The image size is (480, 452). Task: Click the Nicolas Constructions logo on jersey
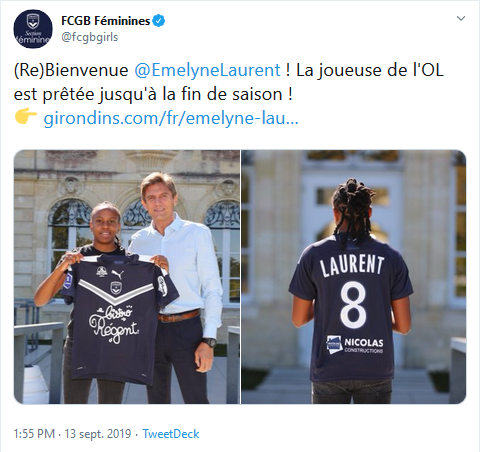[x=355, y=345]
